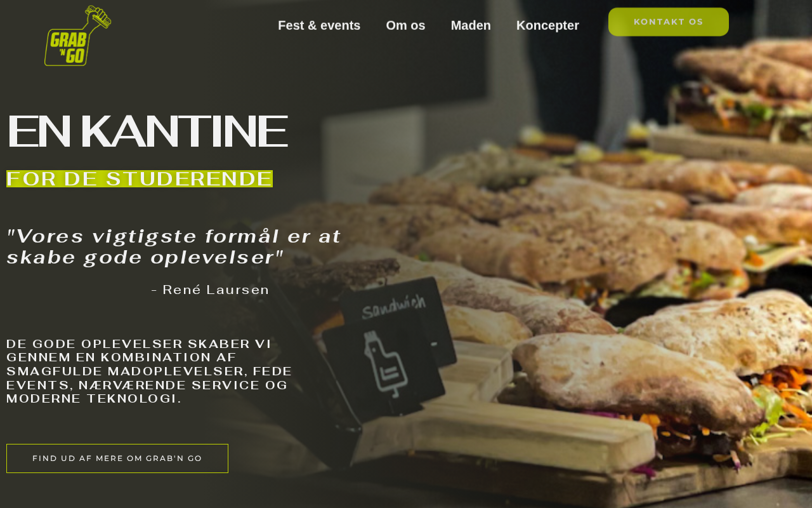Open the Fest & events menu

(319, 25)
